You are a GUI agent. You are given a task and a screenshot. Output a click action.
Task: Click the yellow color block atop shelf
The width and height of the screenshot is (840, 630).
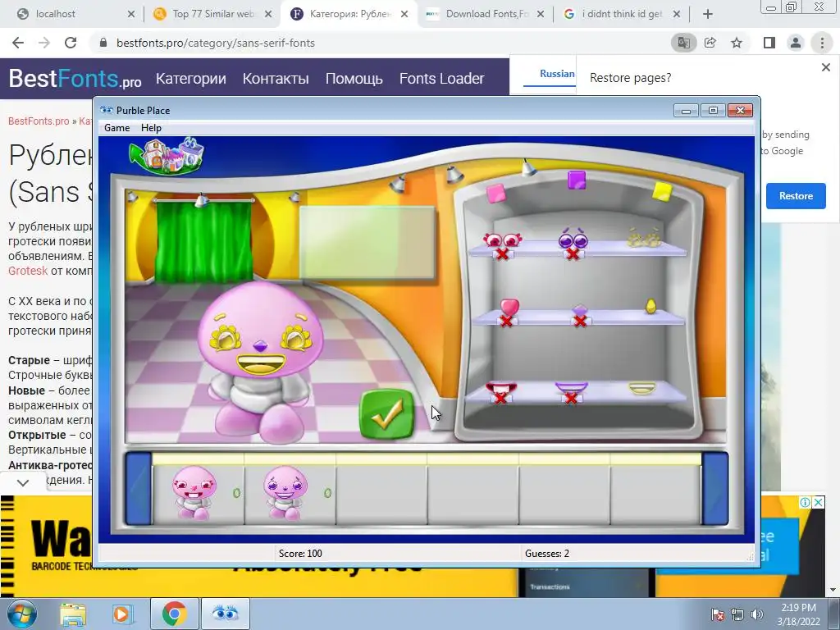(662, 192)
